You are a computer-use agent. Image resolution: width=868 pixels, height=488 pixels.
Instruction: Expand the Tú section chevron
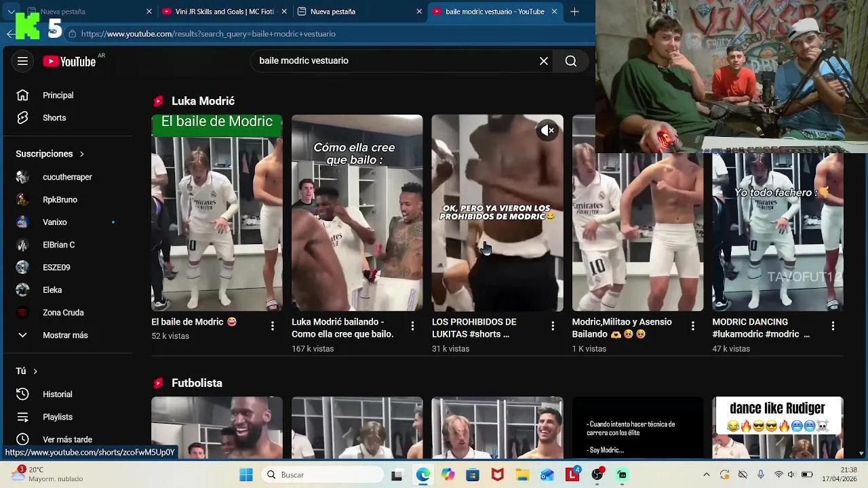(x=35, y=371)
